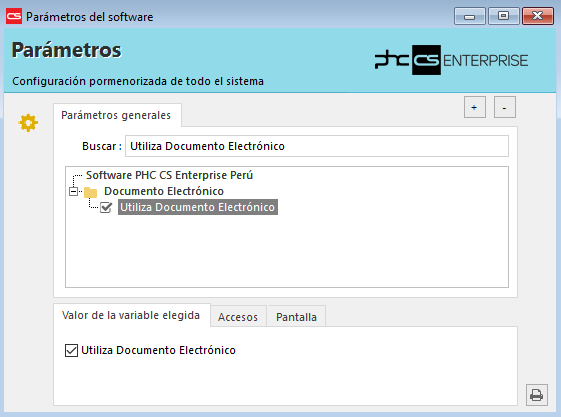This screenshot has width=561, height=417.
Task: Switch to the Pantalla tab
Action: 297,317
